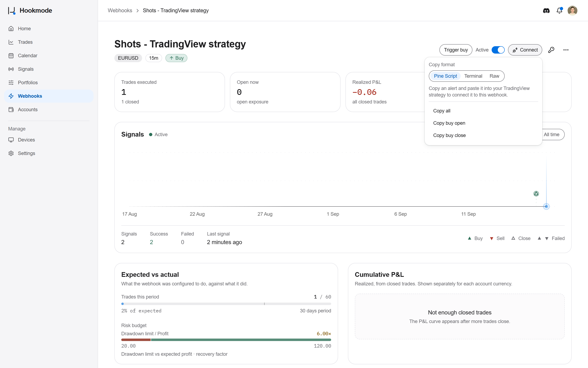Open Portfolios via its sliders icon
Viewport: 588px width, 368px height.
[x=11, y=83]
